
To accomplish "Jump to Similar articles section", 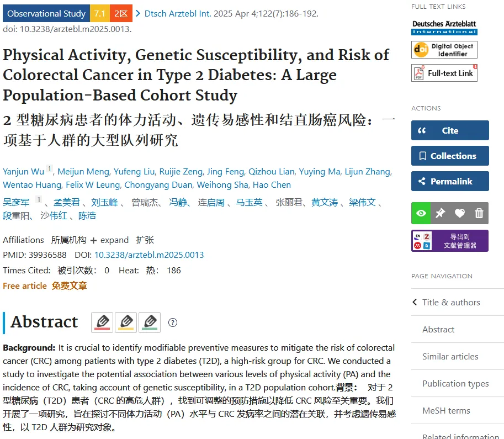I will click(x=450, y=356).
